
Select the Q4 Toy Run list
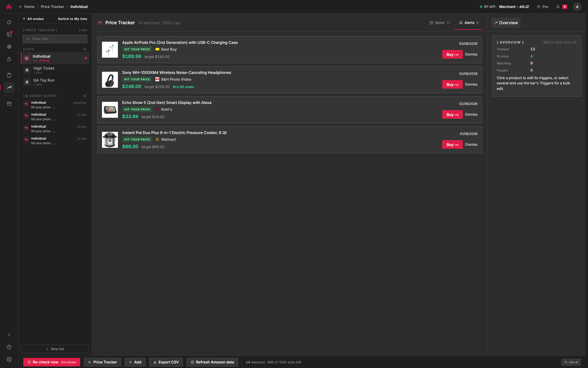tap(55, 82)
